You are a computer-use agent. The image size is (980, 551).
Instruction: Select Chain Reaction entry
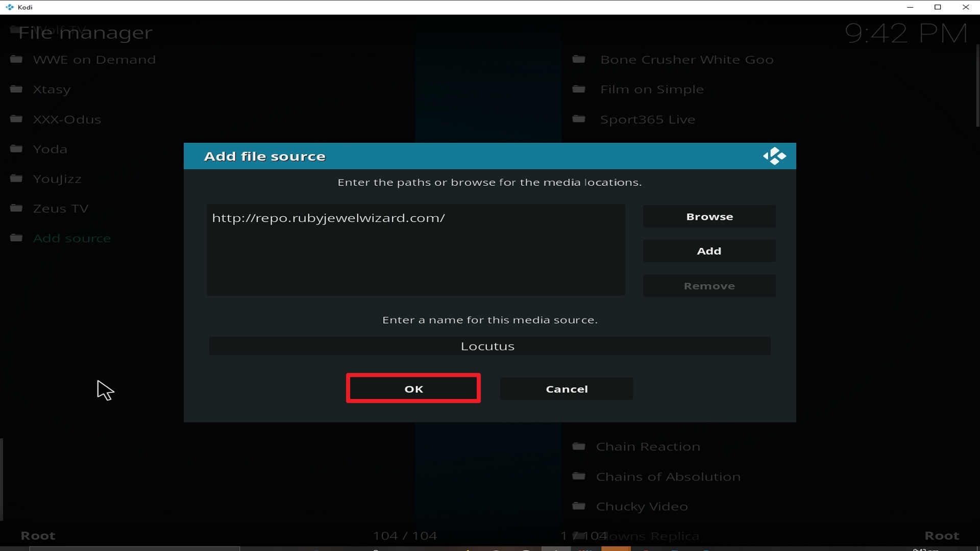click(x=648, y=447)
